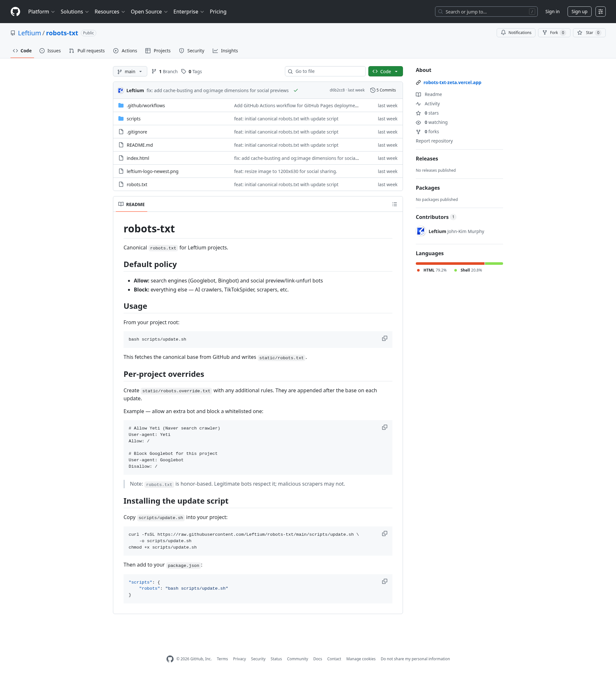The width and height of the screenshot is (616, 676).
Task: Click the eye icon next to 0 watching
Action: 418,123
